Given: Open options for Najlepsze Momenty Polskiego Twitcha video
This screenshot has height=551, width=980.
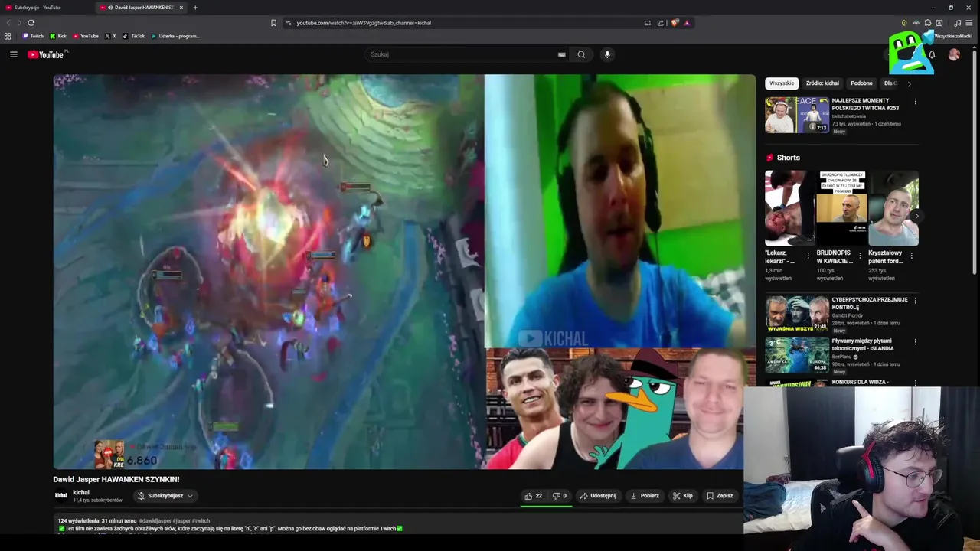Looking at the screenshot, I should tap(915, 101).
